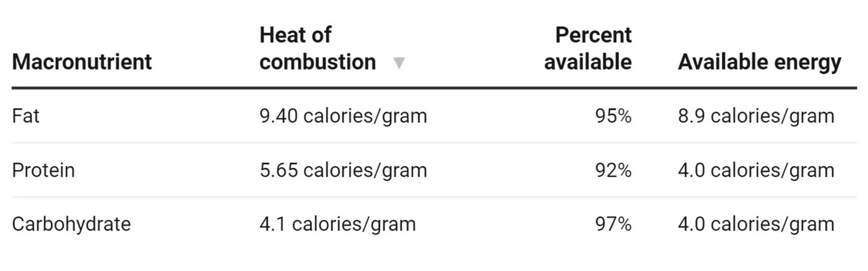Viewport: 868px width, 271px height.
Task: Click the 92% percent available cell
Action: click(613, 170)
